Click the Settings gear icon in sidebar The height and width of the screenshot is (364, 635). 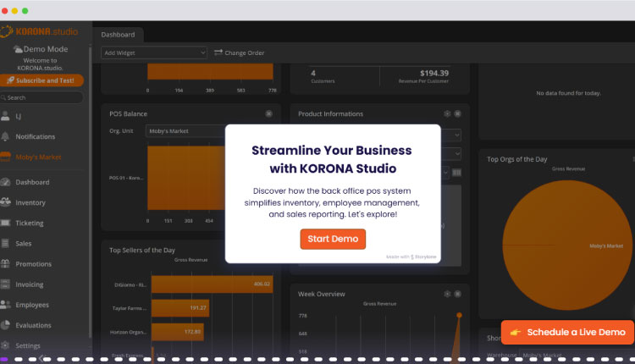(5, 345)
